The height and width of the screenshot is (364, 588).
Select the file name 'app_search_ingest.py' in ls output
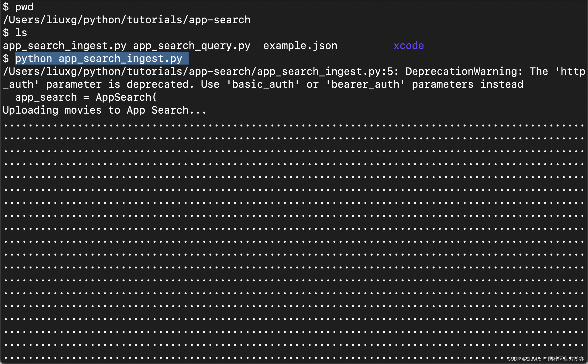[65, 46]
